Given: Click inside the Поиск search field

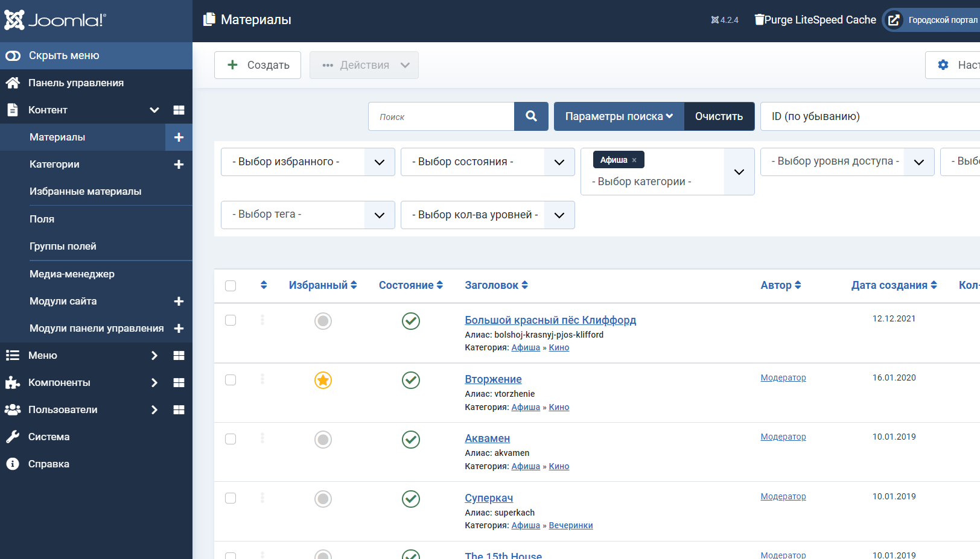Looking at the screenshot, I should [x=441, y=116].
